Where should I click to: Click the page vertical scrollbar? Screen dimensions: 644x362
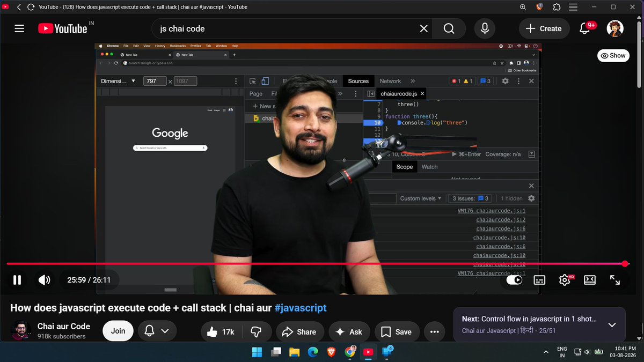[640, 54]
